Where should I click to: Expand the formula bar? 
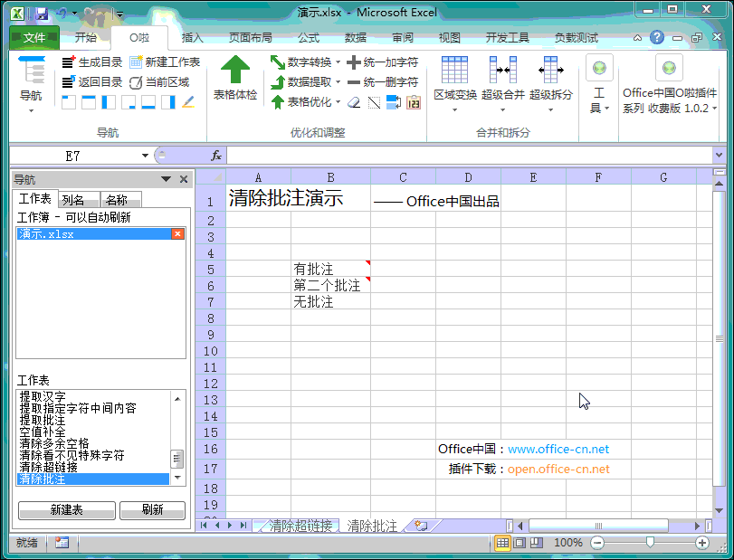[719, 155]
